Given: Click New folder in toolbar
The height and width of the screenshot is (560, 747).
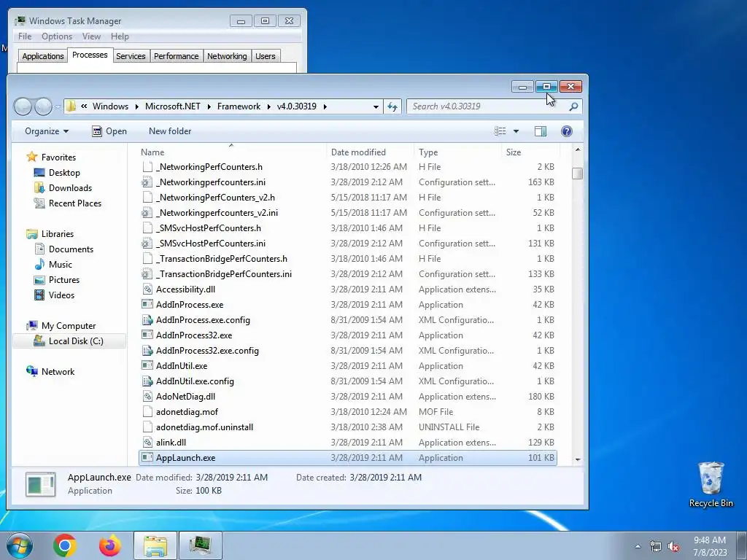Looking at the screenshot, I should click(x=169, y=131).
